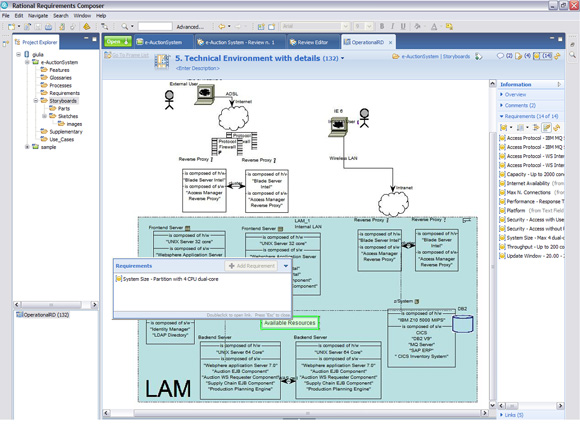The image size is (580, 437).
Task: Toggle Underline text formatting
Action: tap(403, 26)
